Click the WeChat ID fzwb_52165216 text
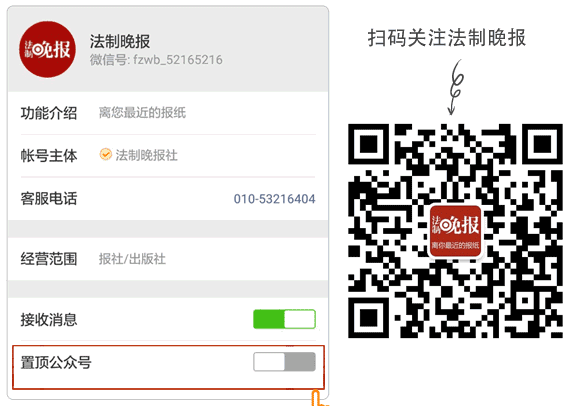580x406 pixels. click(156, 60)
